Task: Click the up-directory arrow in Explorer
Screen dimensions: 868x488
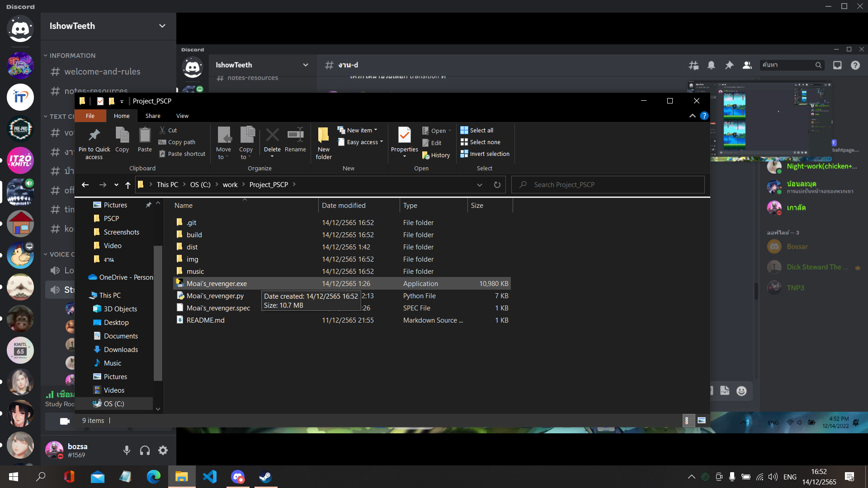Action: coord(128,185)
